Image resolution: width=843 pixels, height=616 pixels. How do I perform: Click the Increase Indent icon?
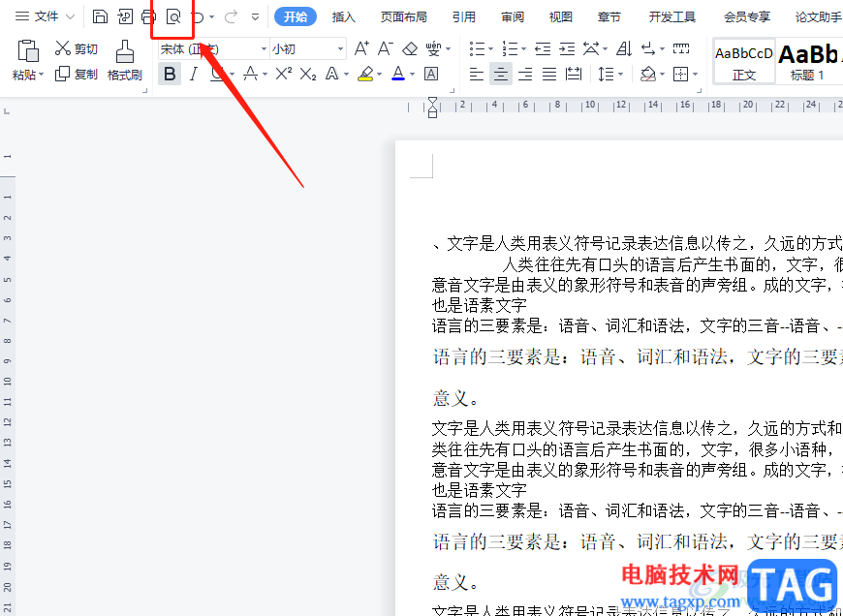pyautogui.click(x=567, y=49)
